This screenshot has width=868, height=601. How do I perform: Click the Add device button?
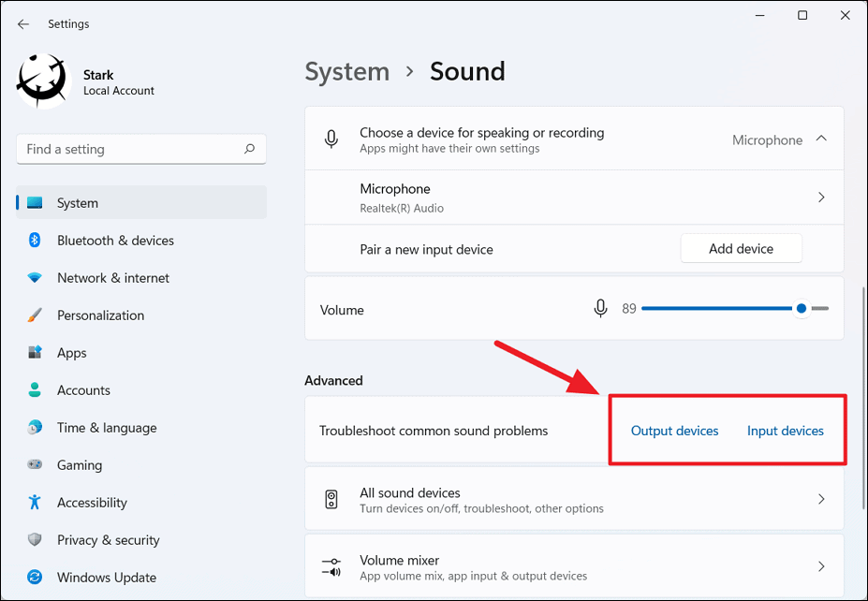741,248
